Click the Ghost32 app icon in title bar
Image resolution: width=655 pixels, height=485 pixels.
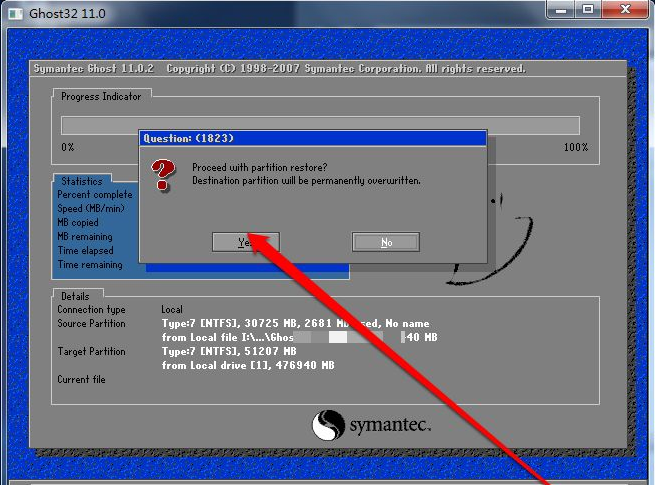click(13, 11)
